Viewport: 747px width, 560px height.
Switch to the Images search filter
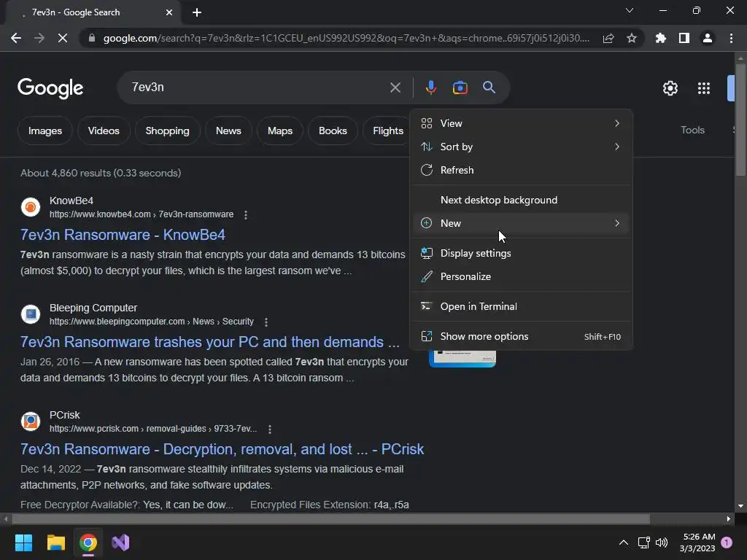(x=44, y=131)
